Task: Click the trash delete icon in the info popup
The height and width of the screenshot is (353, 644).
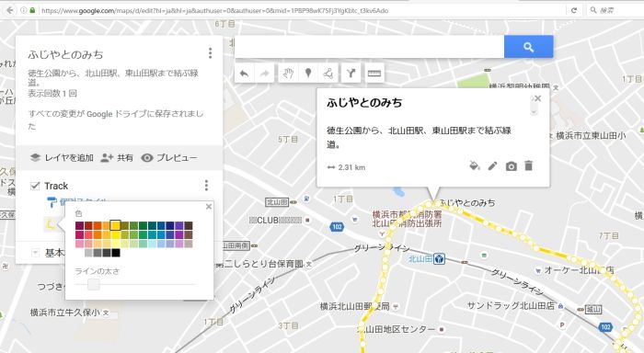Action: point(529,165)
